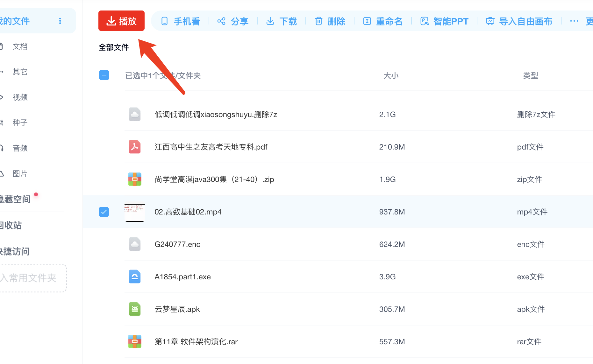593x364 pixels.
Task: Open the 回收站 recycle bin
Action: coord(11,225)
